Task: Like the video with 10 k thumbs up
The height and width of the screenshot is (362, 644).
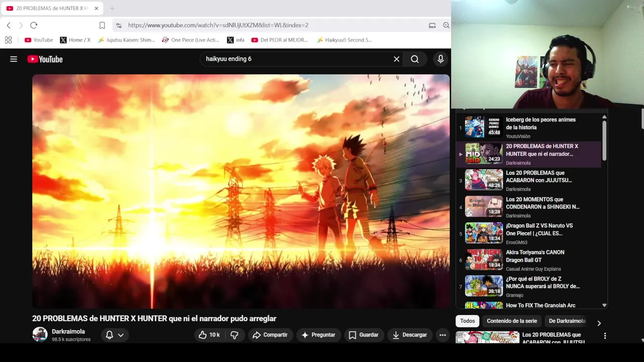Action: point(209,335)
